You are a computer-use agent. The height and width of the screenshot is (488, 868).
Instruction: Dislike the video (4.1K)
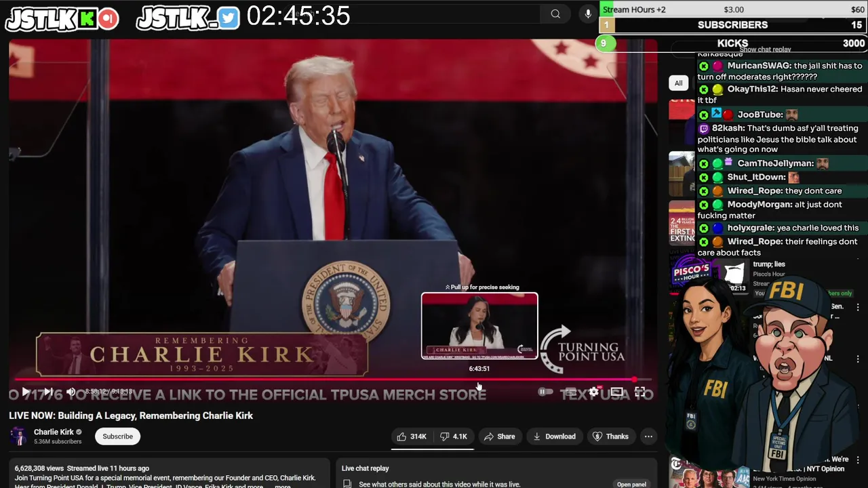453,436
